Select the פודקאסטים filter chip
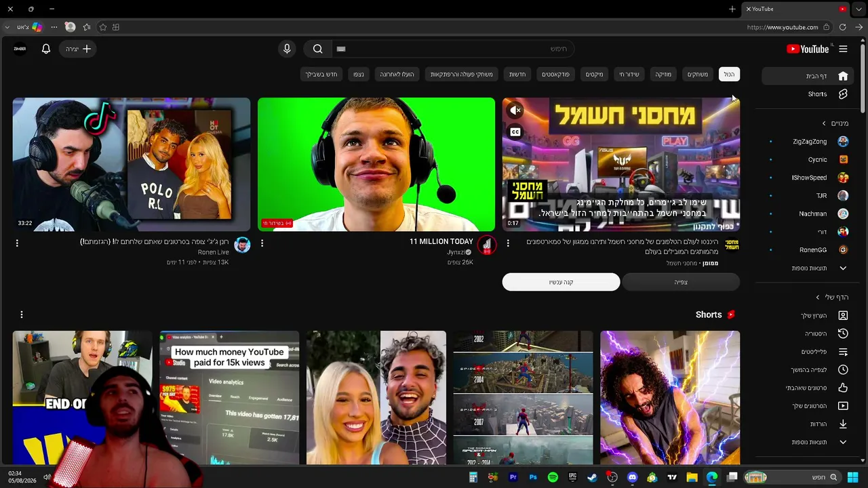The width and height of the screenshot is (868, 488). pyautogui.click(x=556, y=75)
